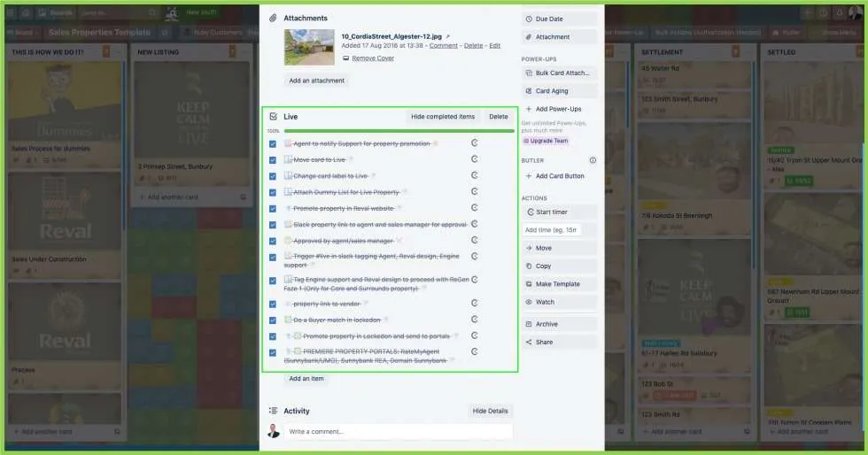Click Make Template action
The height and width of the screenshot is (455, 868).
[559, 284]
